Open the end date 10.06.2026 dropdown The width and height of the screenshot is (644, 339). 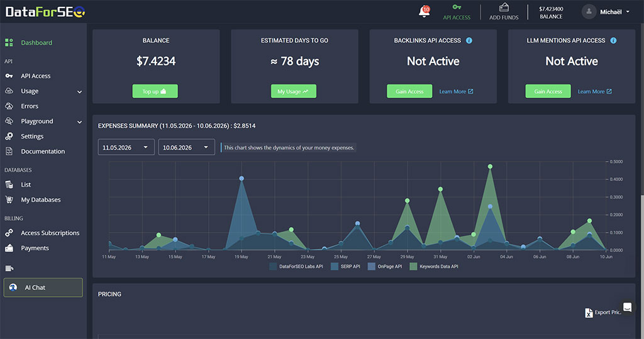coord(186,147)
